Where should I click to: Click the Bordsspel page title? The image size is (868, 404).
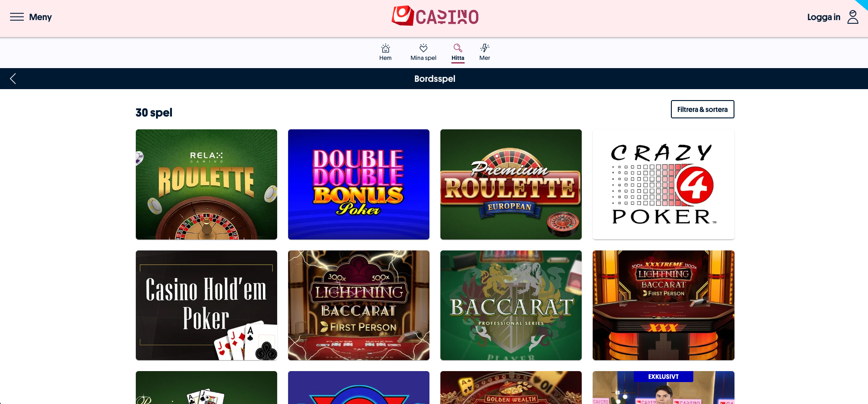tap(434, 79)
